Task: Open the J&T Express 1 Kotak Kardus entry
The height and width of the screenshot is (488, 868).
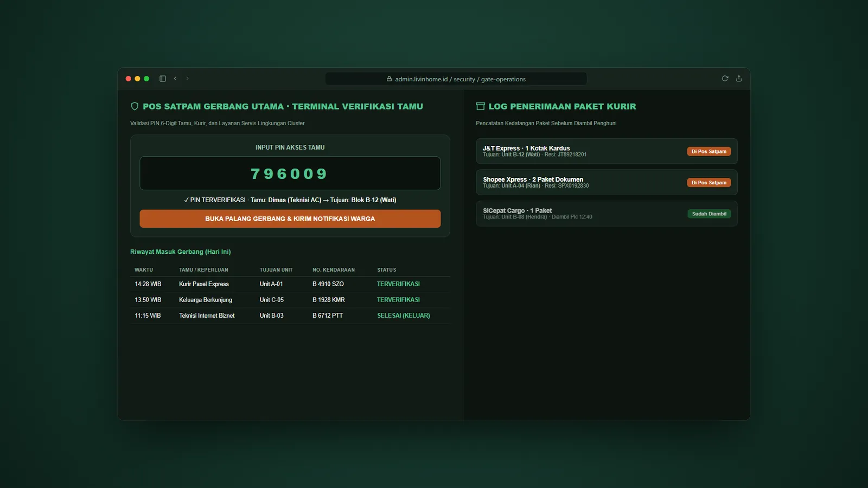Action: point(607,151)
